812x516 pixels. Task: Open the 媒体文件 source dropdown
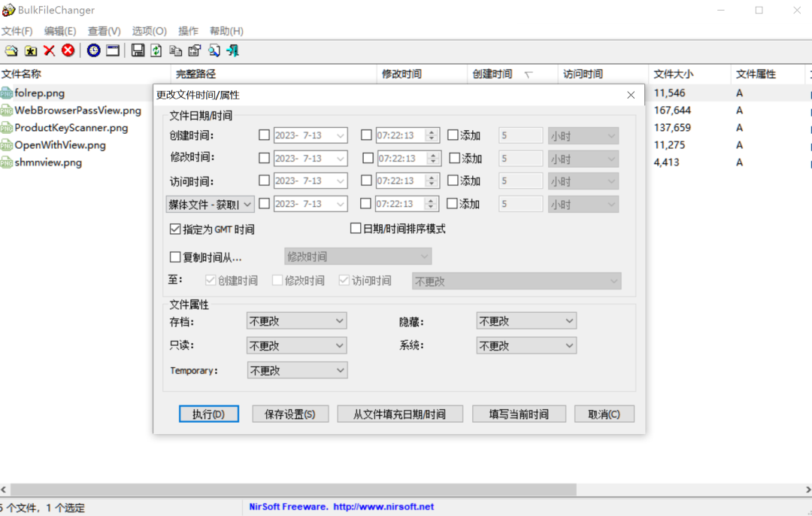coord(211,204)
